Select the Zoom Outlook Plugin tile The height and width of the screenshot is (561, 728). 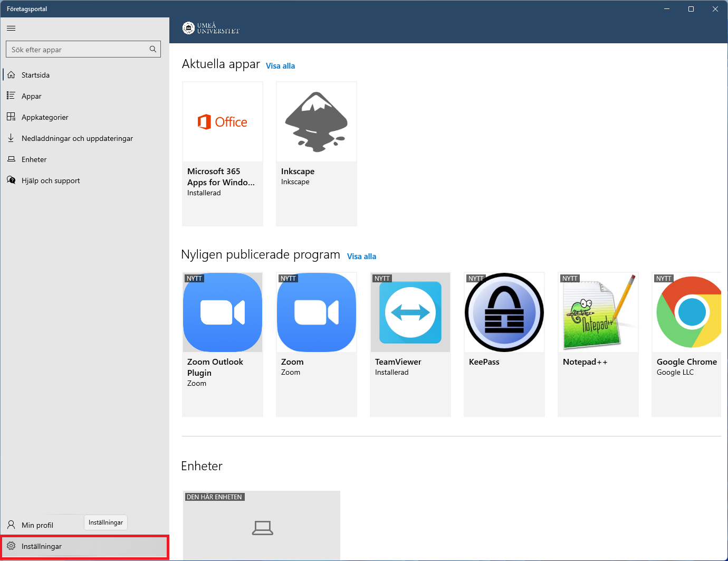click(x=222, y=344)
